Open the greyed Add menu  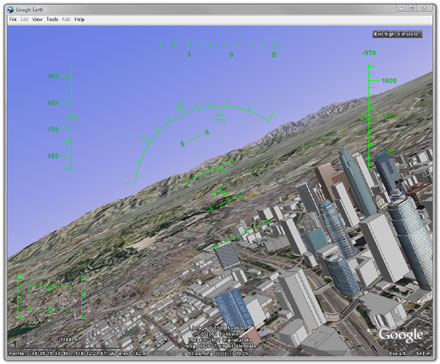(x=66, y=19)
